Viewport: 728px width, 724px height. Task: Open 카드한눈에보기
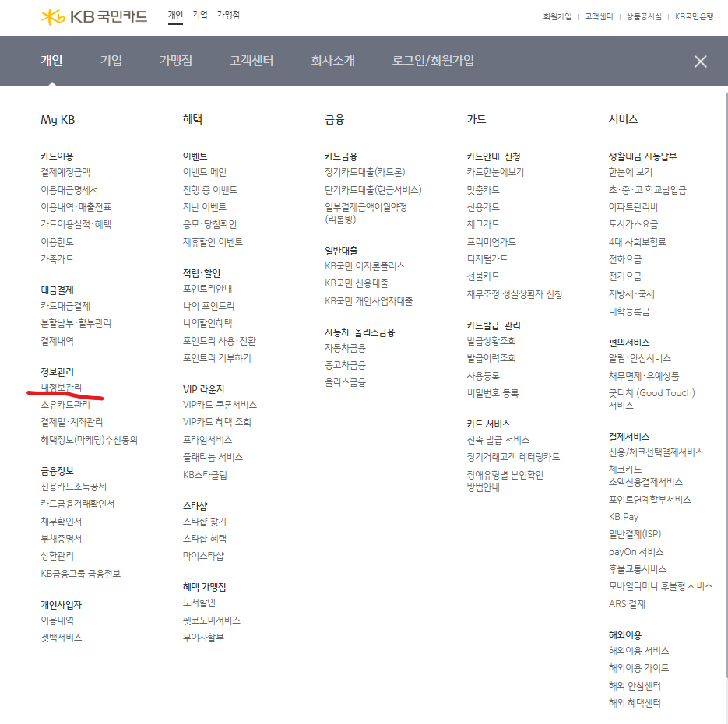point(495,172)
